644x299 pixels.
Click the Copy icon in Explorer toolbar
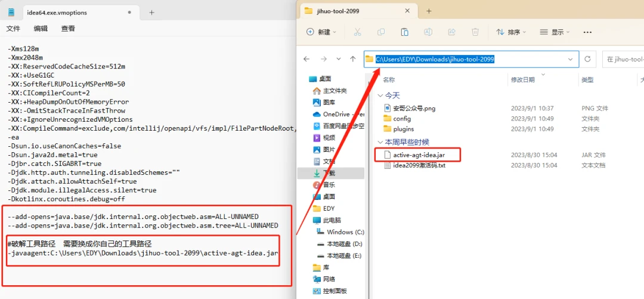(x=381, y=32)
